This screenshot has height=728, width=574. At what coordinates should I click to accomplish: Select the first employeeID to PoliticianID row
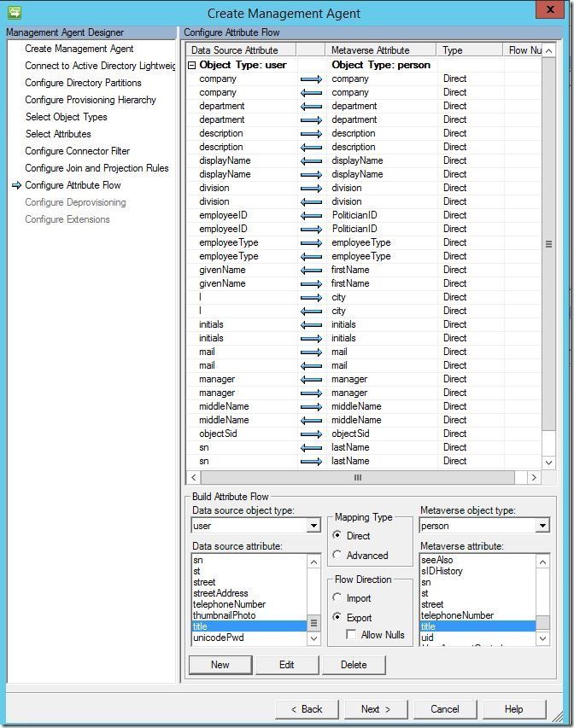click(364, 215)
